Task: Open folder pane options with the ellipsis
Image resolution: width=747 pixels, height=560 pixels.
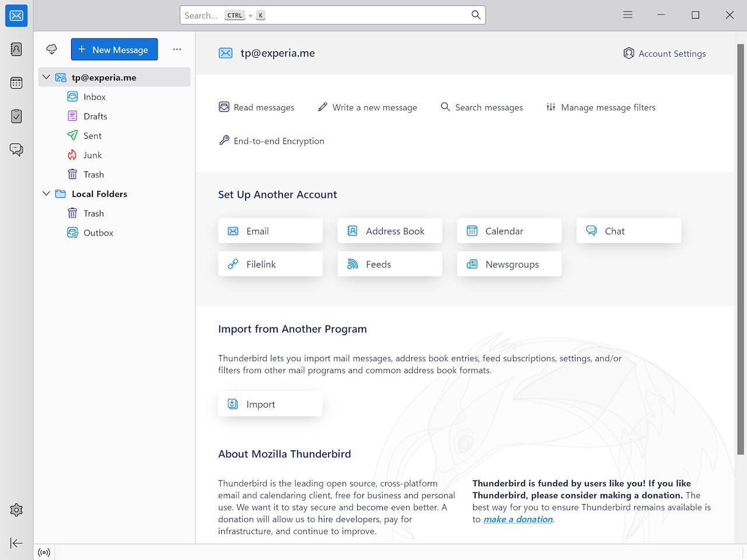Action: pyautogui.click(x=177, y=50)
